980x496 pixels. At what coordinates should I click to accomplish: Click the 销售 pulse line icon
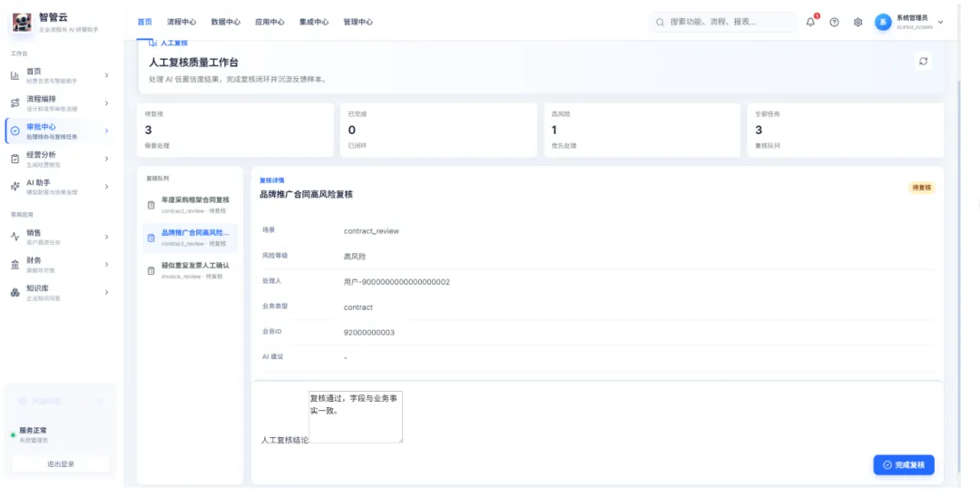15,237
